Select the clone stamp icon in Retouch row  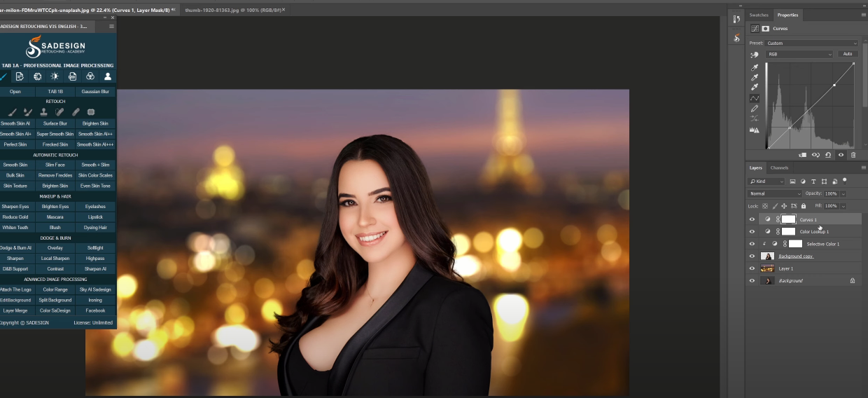click(43, 112)
